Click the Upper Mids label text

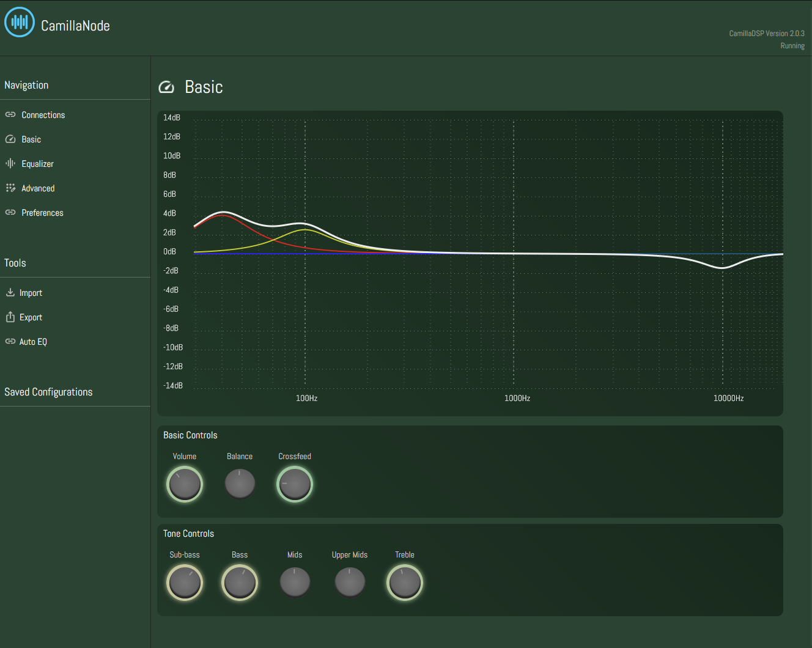click(350, 555)
